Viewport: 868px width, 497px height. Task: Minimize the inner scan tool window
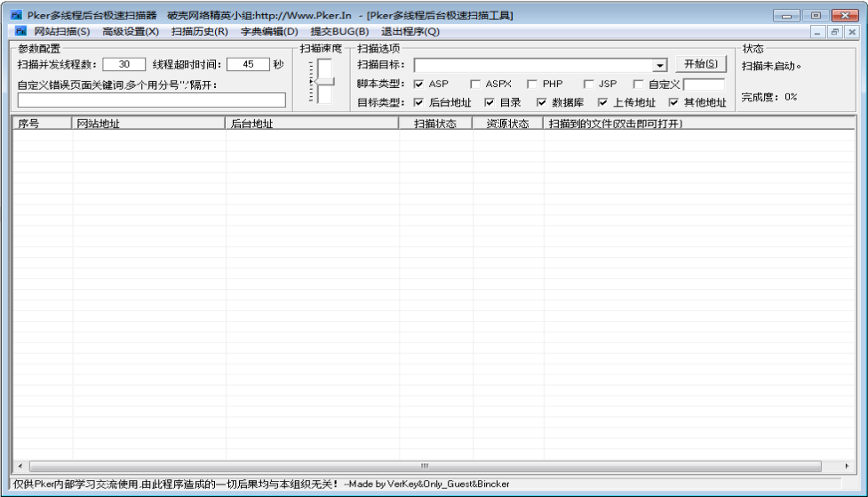point(819,32)
